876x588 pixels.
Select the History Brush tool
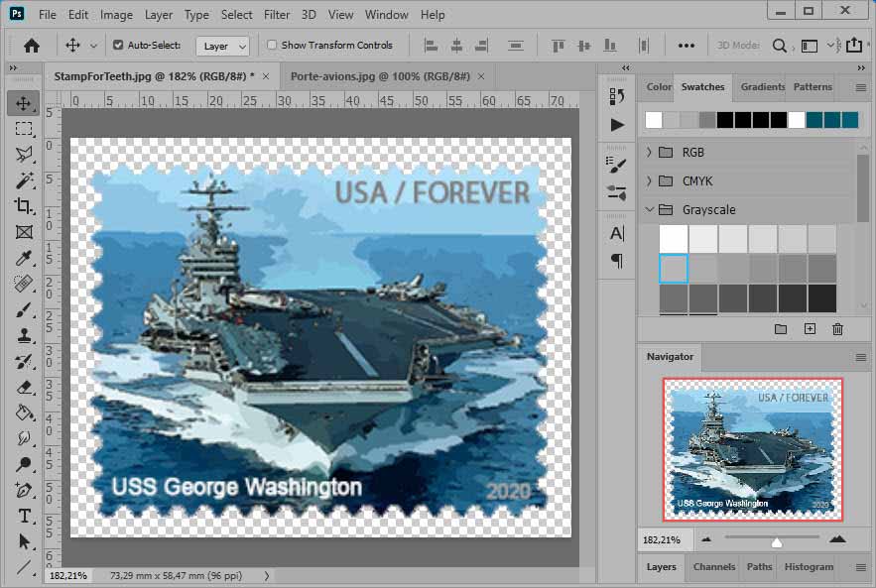click(x=24, y=361)
